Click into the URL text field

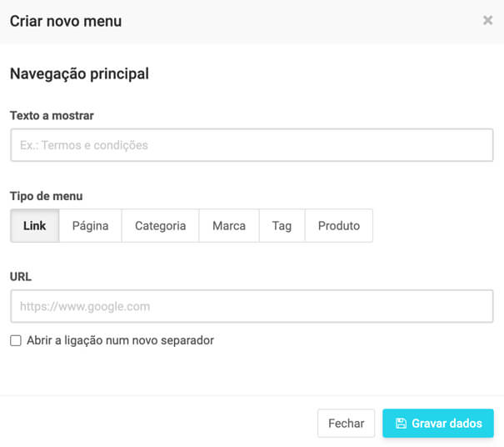tap(252, 306)
